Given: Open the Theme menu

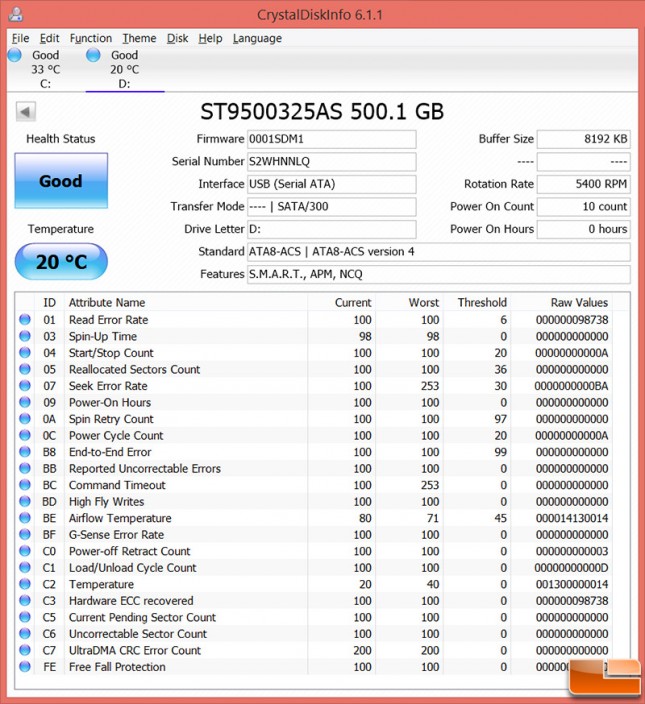Looking at the screenshot, I should [139, 39].
